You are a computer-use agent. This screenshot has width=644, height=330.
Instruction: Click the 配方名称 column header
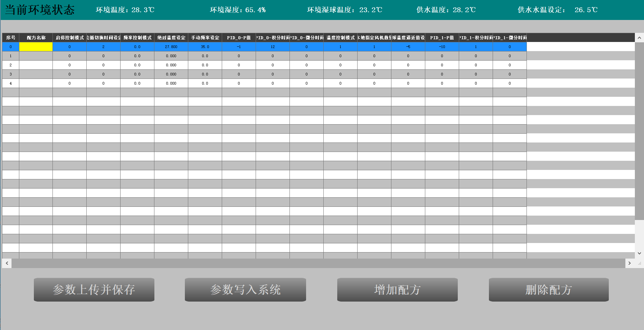coord(36,38)
